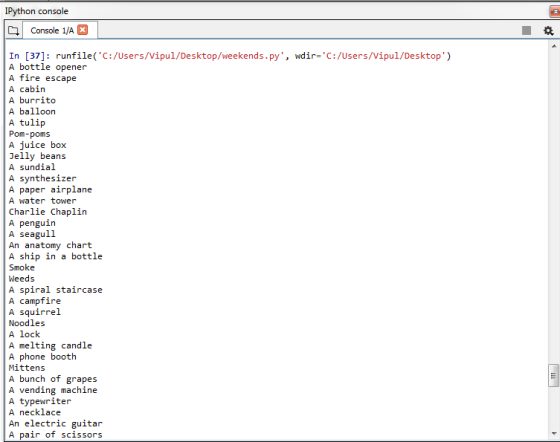
Task: Click the 'A melting candle' output line
Action: (x=50, y=346)
